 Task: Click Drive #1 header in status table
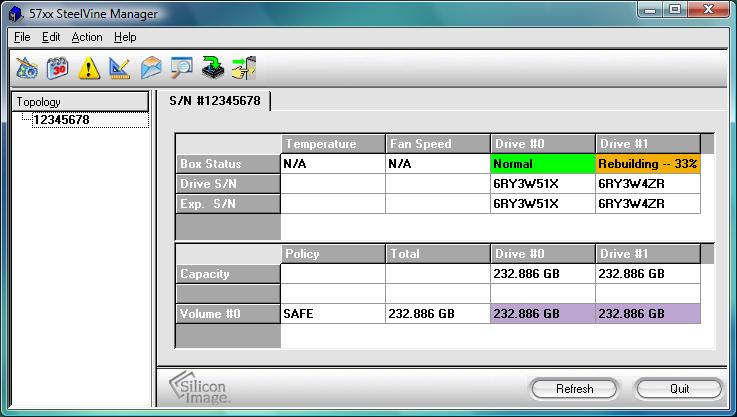coord(648,143)
